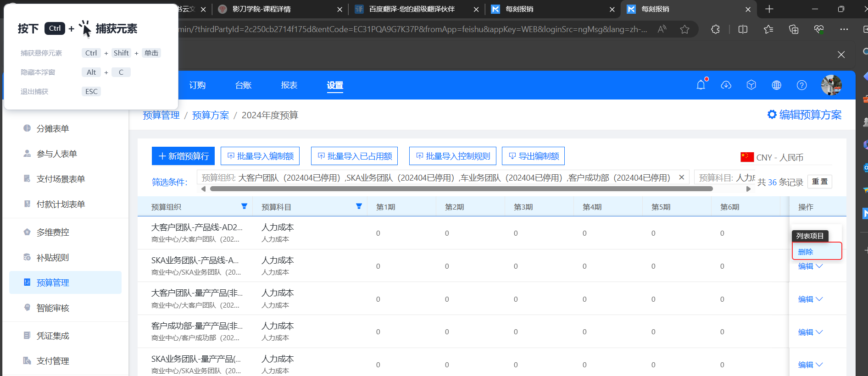The height and width of the screenshot is (376, 868).
Task: Open the cloud download icon
Action: point(726,85)
